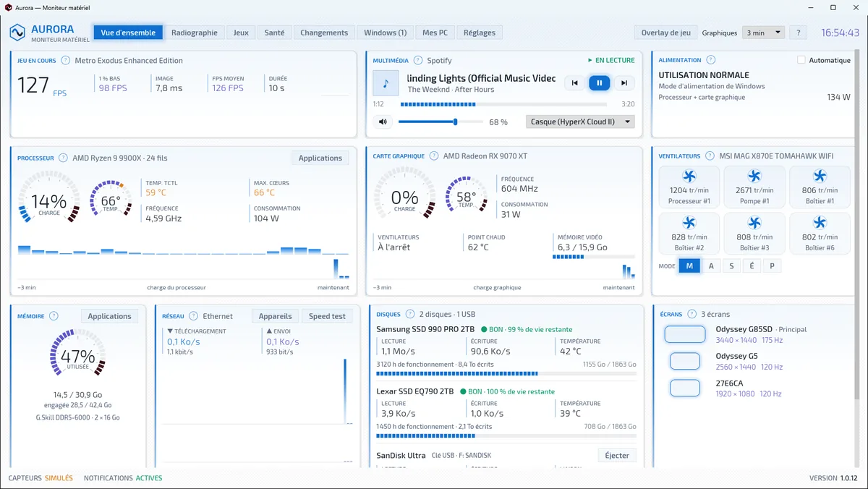Show help for the Alimentation panel
Image resolution: width=868 pixels, height=489 pixels.
(x=711, y=60)
